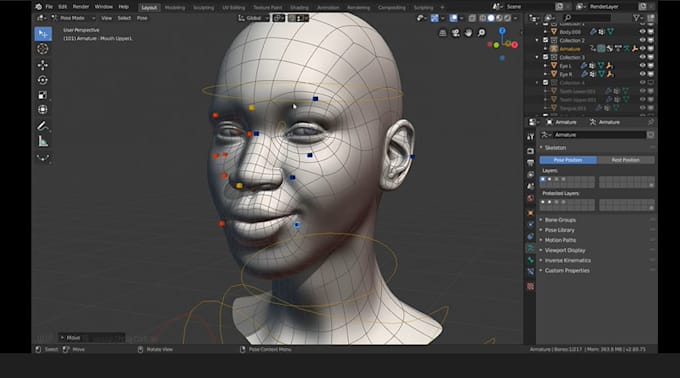This screenshot has height=378, width=680.
Task: Select the Scale tool
Action: [43, 95]
